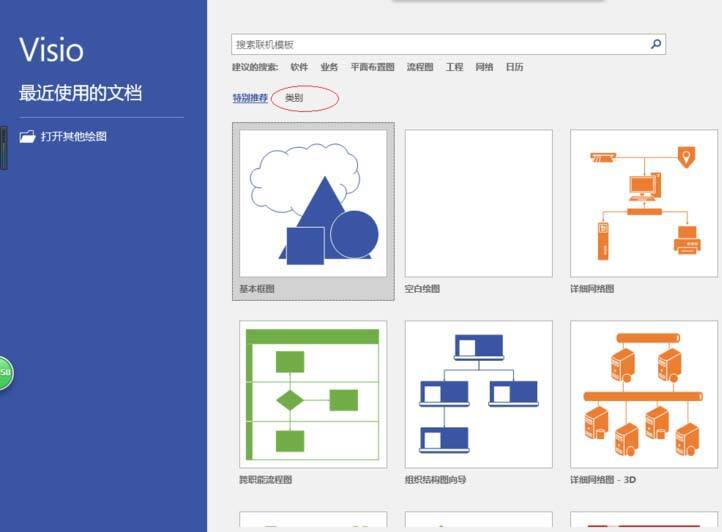Search suggested term 平面布置图
This screenshot has height=532, width=722.
[x=372, y=67]
